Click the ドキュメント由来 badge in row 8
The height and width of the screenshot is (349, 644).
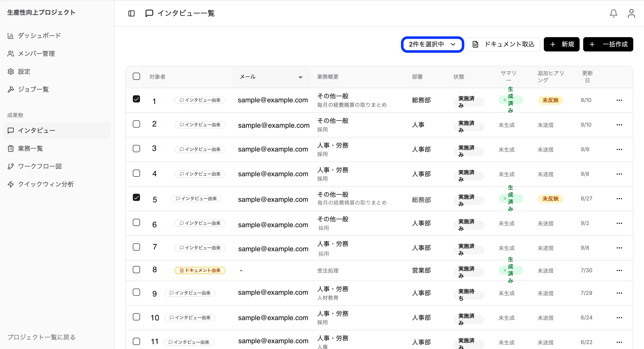200,270
